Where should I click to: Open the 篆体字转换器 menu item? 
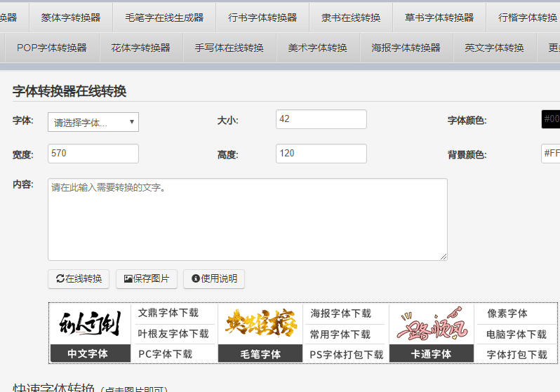(x=71, y=18)
